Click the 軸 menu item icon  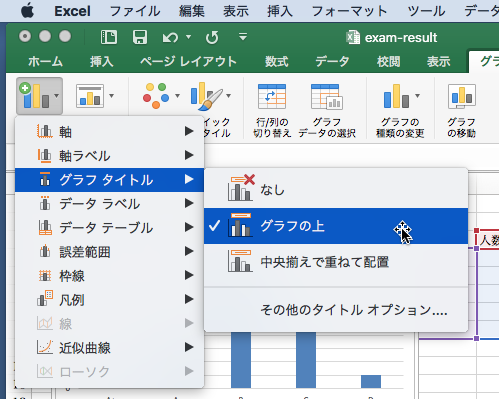tap(44, 131)
